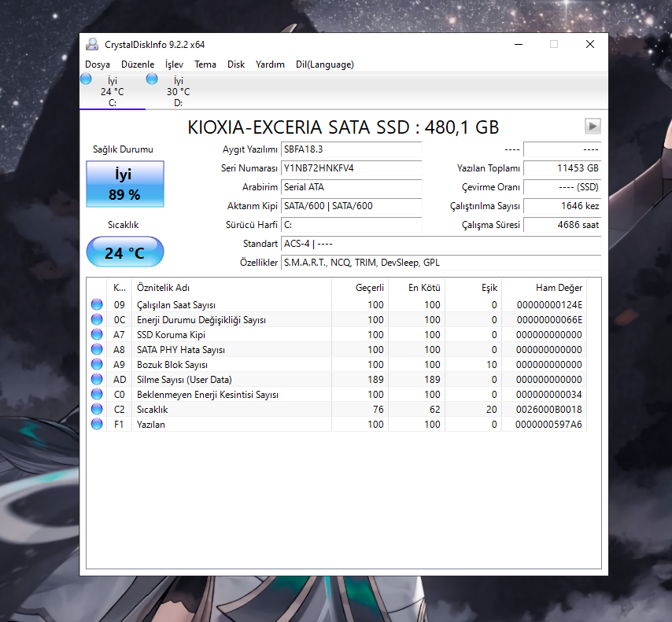This screenshot has height=622, width=672.
Task: Click status orb for Sıcaklık C2 row
Action: click(x=97, y=409)
